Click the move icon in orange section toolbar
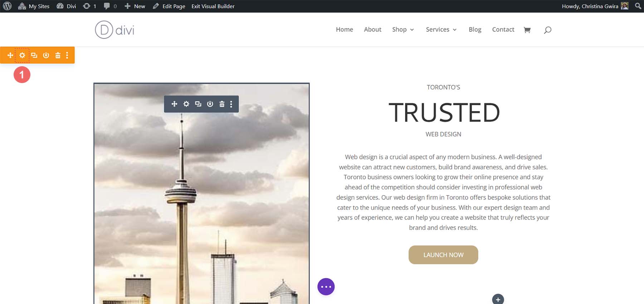This screenshot has height=304, width=644. coord(10,55)
